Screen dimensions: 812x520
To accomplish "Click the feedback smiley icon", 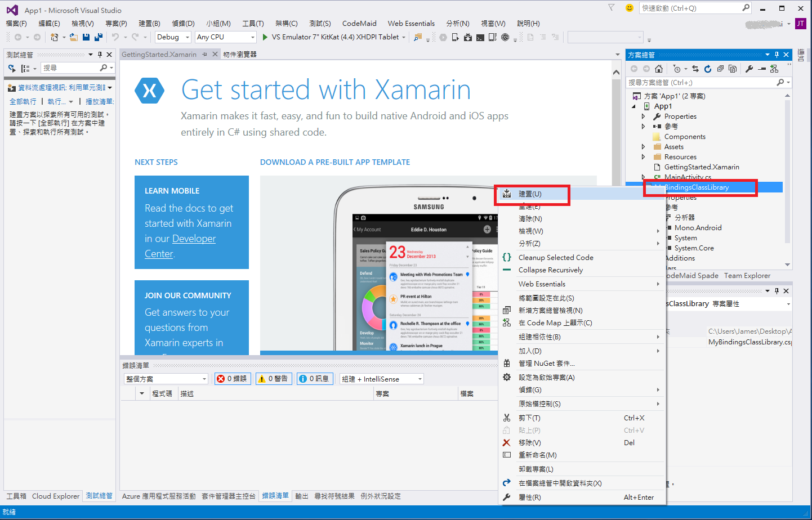I will (630, 8).
